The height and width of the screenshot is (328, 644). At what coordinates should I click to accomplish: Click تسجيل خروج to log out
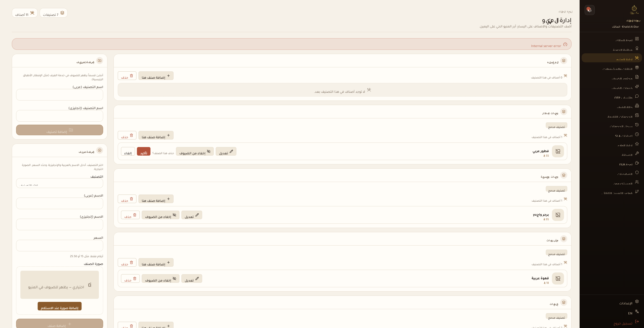pyautogui.click(x=612, y=322)
